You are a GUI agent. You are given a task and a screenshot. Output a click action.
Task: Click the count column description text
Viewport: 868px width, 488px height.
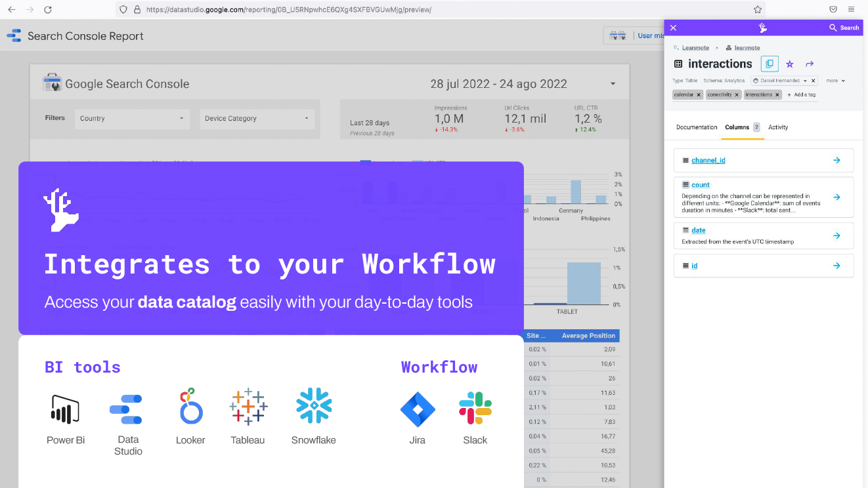[x=750, y=203]
